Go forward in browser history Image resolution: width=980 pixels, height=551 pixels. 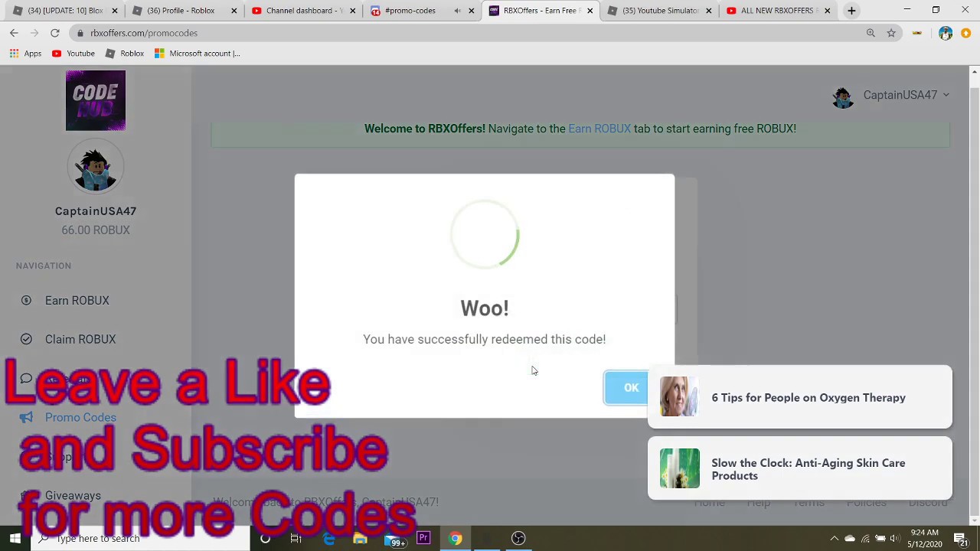click(34, 33)
